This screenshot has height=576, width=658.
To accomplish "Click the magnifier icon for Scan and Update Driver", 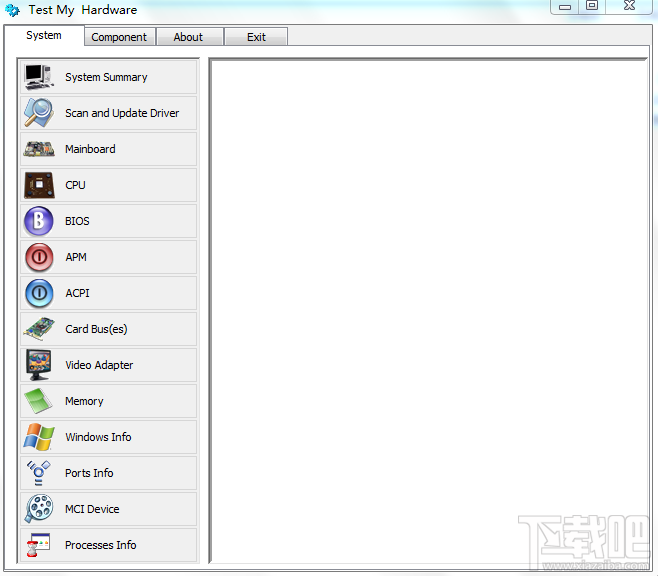I will tap(39, 113).
